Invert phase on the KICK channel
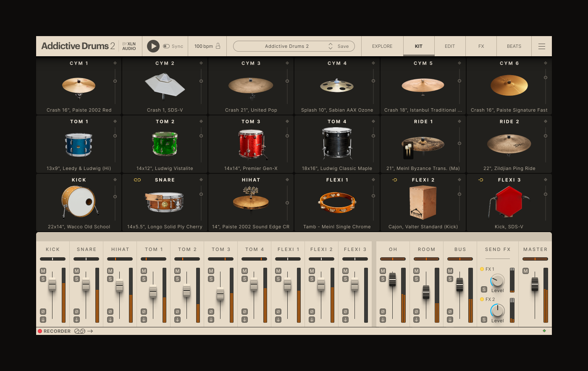This screenshot has width=588, height=371. (43, 311)
